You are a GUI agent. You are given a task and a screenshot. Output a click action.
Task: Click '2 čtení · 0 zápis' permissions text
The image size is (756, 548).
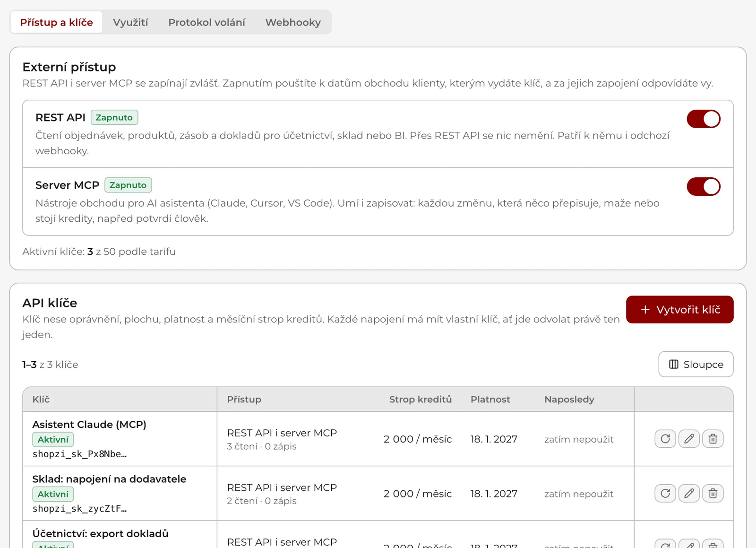[262, 501]
